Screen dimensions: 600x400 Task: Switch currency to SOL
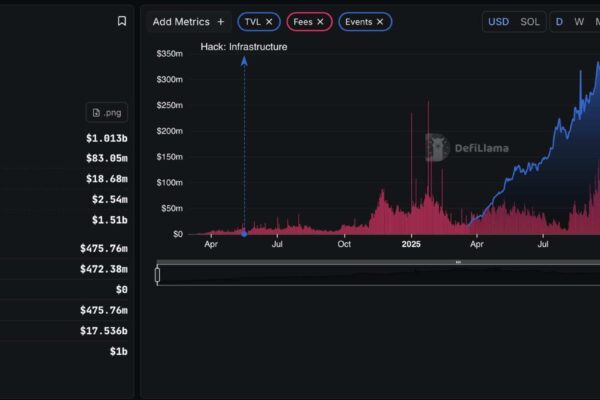pyautogui.click(x=530, y=21)
